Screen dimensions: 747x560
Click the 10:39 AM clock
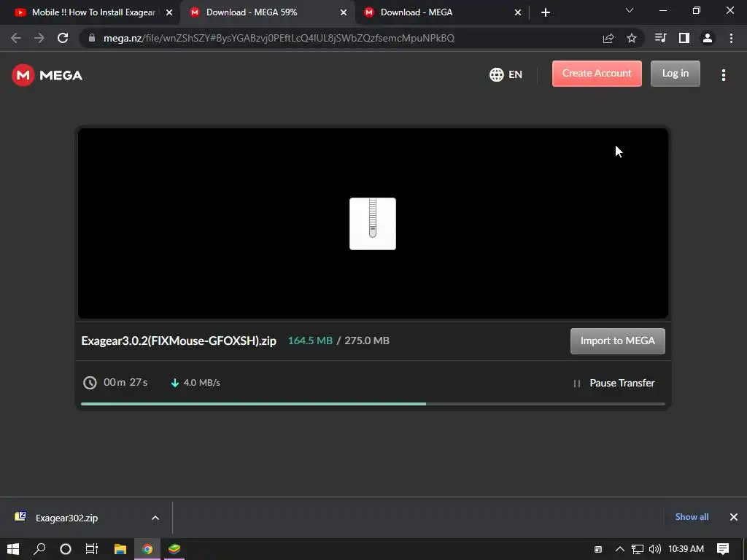(686, 549)
